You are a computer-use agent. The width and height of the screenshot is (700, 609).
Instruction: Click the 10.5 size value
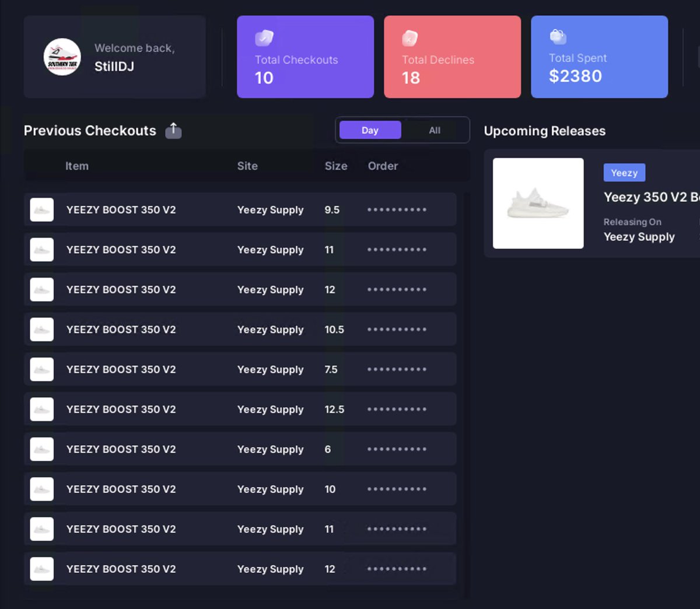[334, 330]
